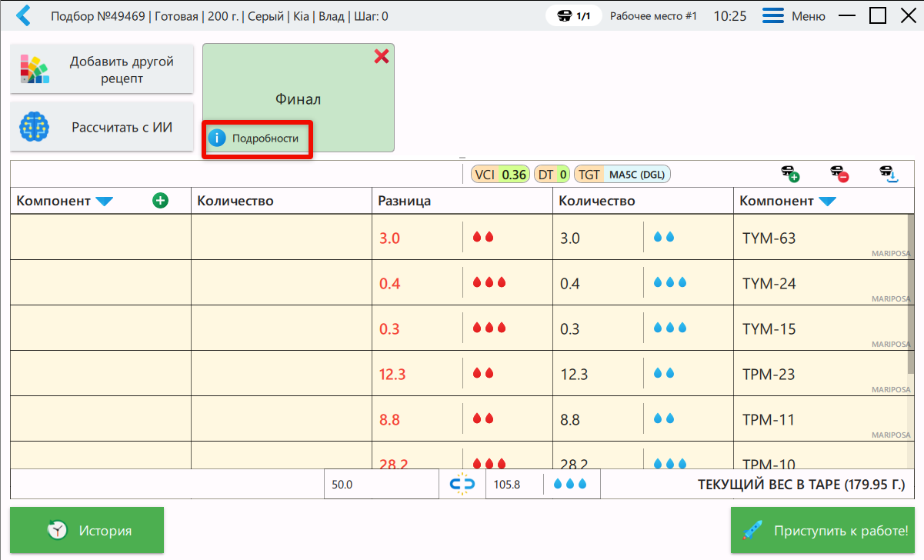Select the Финал recipe card
This screenshot has width=924, height=560.
click(x=299, y=98)
